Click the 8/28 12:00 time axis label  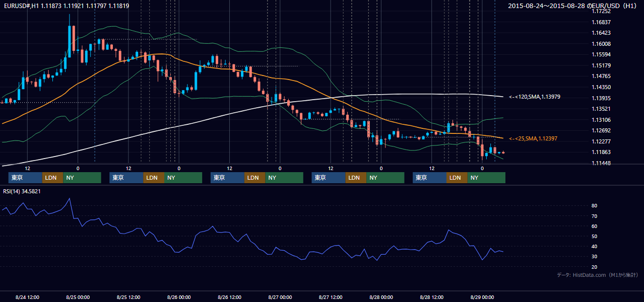click(x=432, y=297)
